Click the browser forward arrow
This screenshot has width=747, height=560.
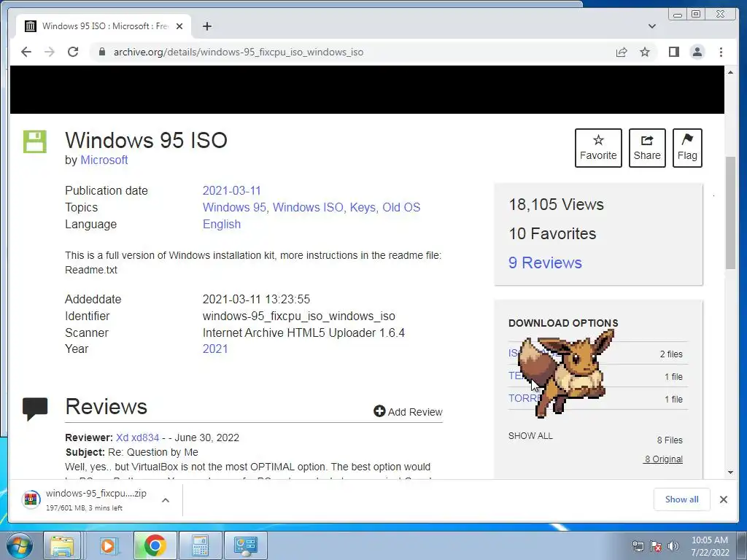pos(50,52)
